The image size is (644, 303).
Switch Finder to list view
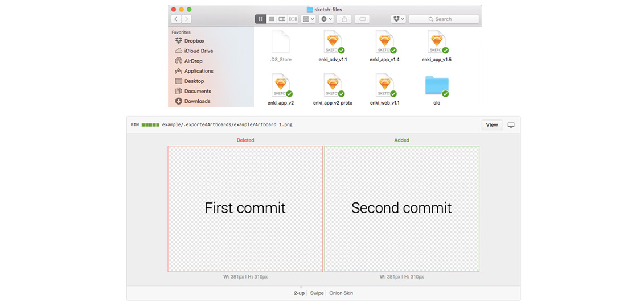pyautogui.click(x=271, y=19)
